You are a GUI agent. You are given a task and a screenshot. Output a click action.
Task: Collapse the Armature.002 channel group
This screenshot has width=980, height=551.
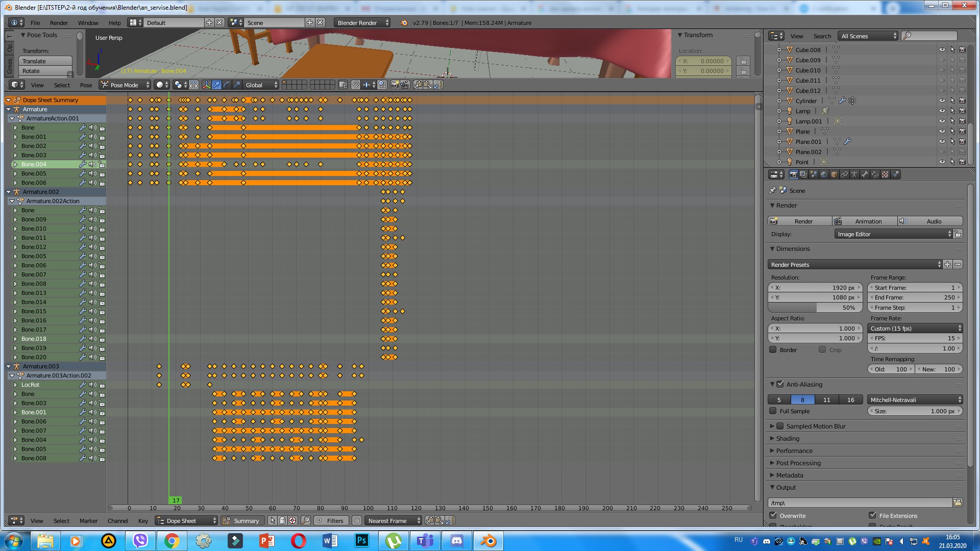9,192
